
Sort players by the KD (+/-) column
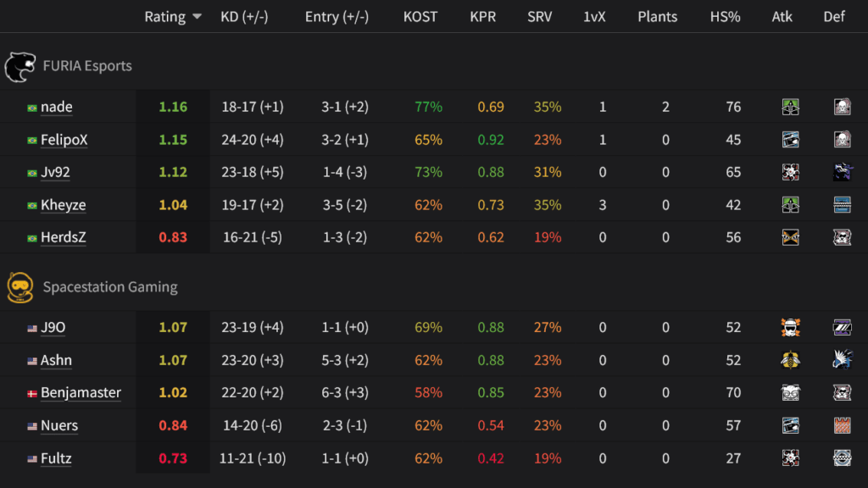243,16
